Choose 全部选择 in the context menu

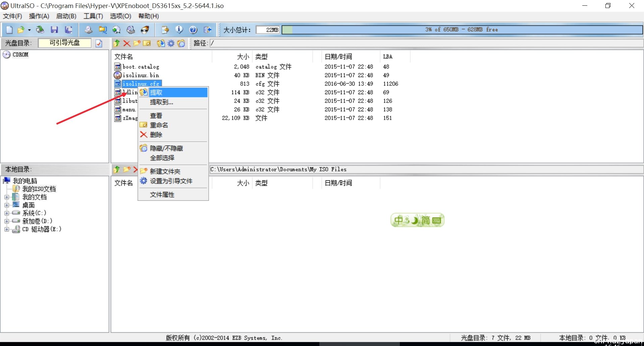click(x=173, y=158)
